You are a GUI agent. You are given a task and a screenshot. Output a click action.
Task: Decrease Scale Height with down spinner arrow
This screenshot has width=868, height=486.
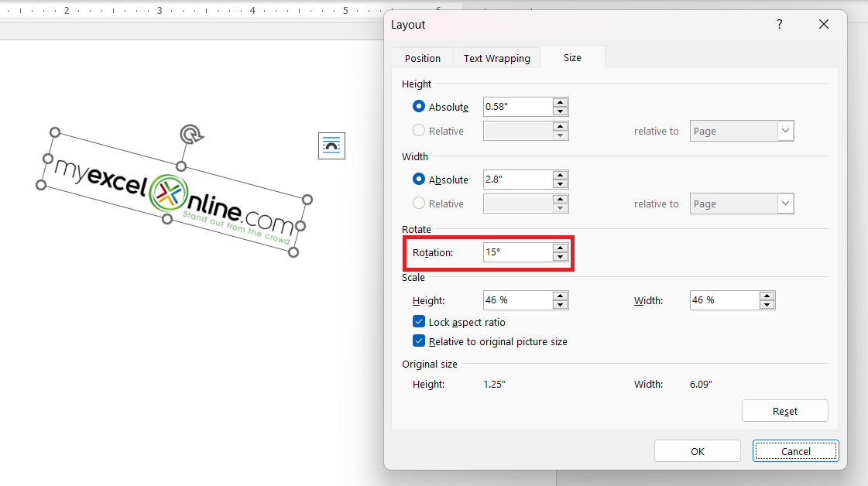click(561, 305)
